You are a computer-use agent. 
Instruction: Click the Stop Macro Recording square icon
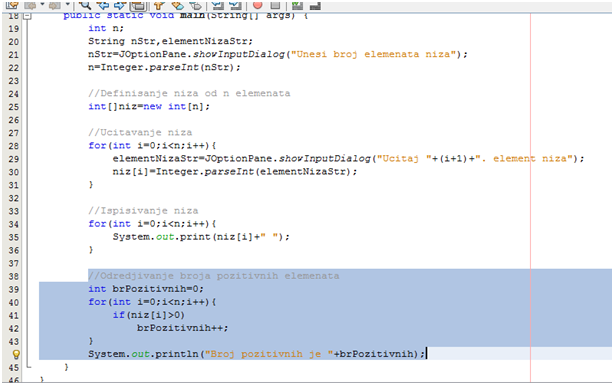point(275,5)
